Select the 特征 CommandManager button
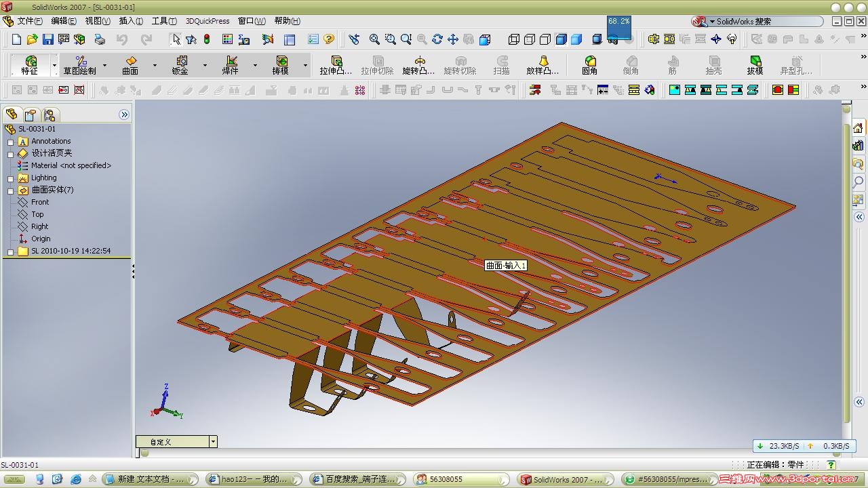The image size is (868, 488). coord(30,65)
